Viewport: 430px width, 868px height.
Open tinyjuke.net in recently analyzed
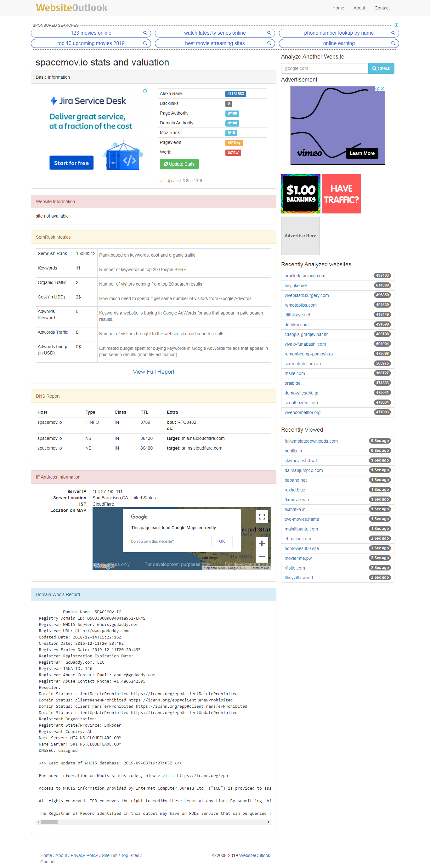(x=296, y=286)
